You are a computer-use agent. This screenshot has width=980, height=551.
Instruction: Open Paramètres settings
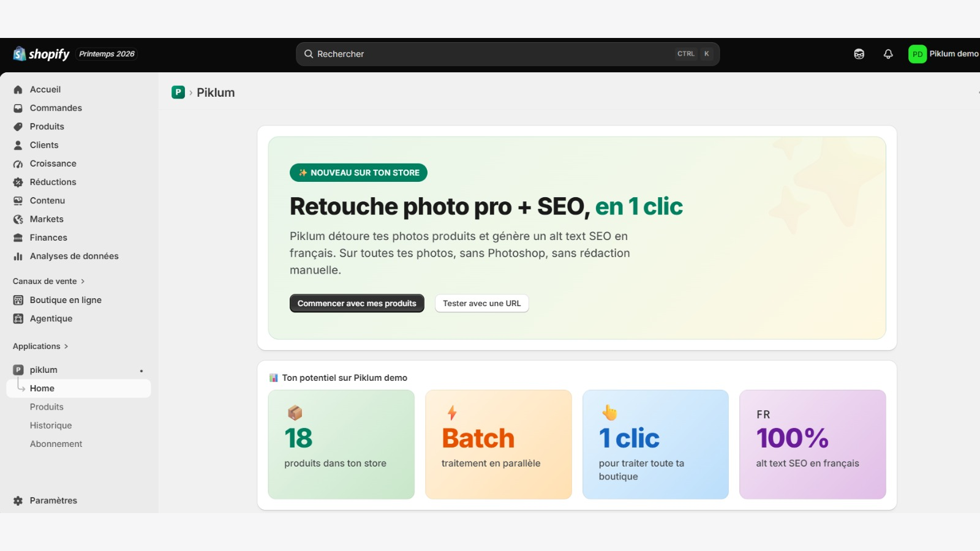[x=53, y=501]
